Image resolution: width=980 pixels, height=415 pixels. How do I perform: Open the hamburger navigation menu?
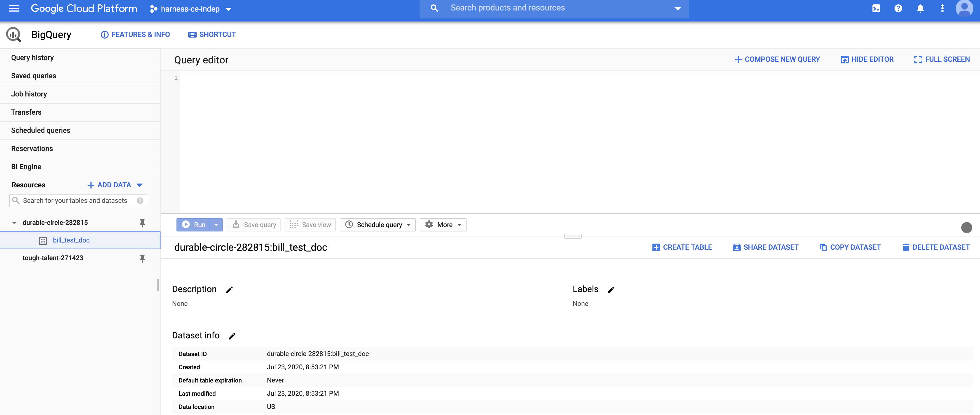pos(14,8)
